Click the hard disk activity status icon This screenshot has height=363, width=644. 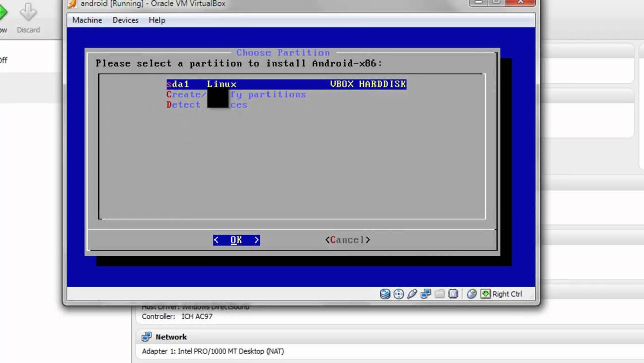[385, 294]
